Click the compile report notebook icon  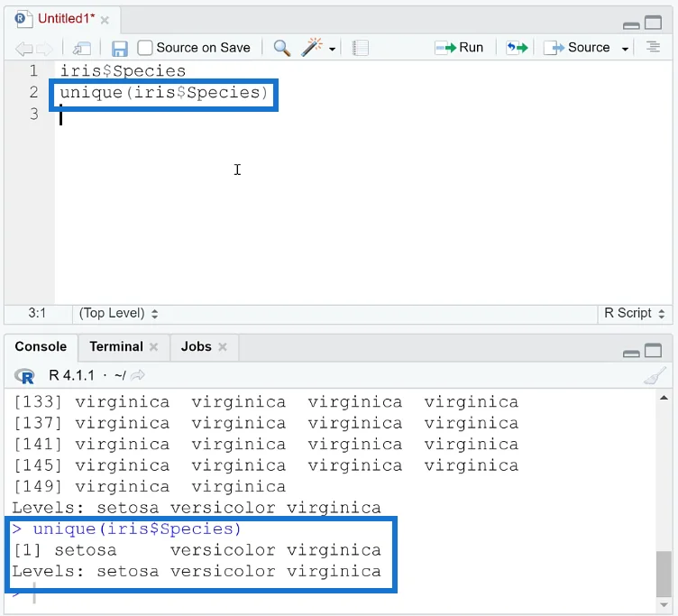tap(361, 48)
